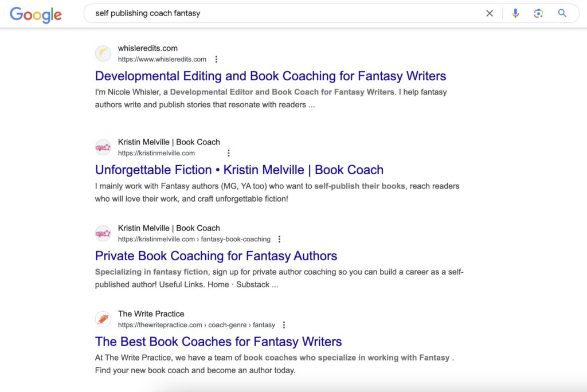The height and width of the screenshot is (392, 587).
Task: Clear the search query with the X icon
Action: pos(490,13)
